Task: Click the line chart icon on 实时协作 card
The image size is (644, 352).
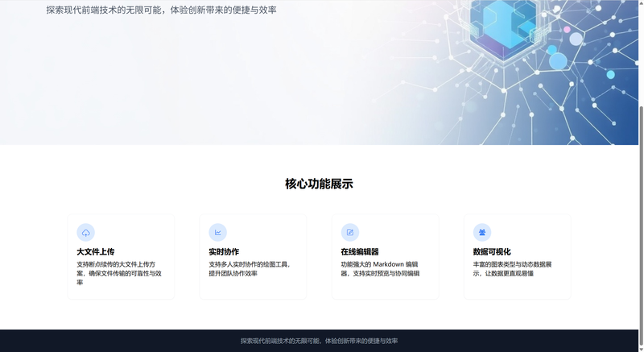Action: (217, 233)
